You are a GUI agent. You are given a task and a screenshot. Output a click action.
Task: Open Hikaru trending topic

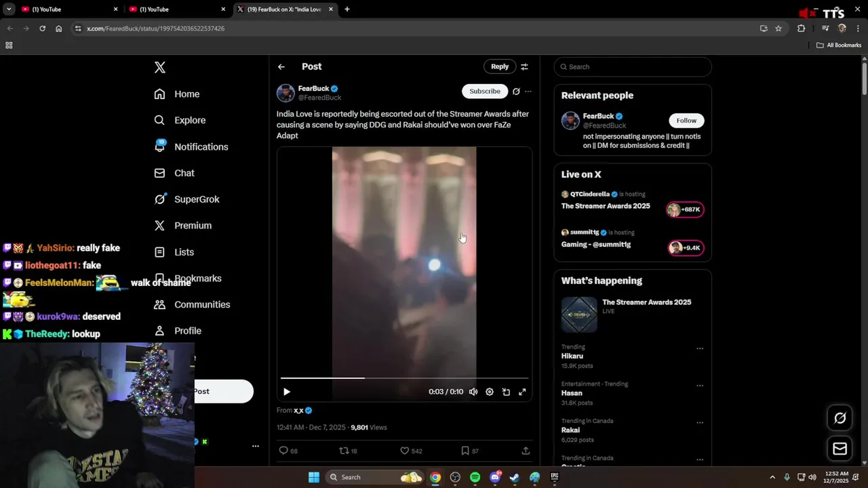click(x=572, y=356)
